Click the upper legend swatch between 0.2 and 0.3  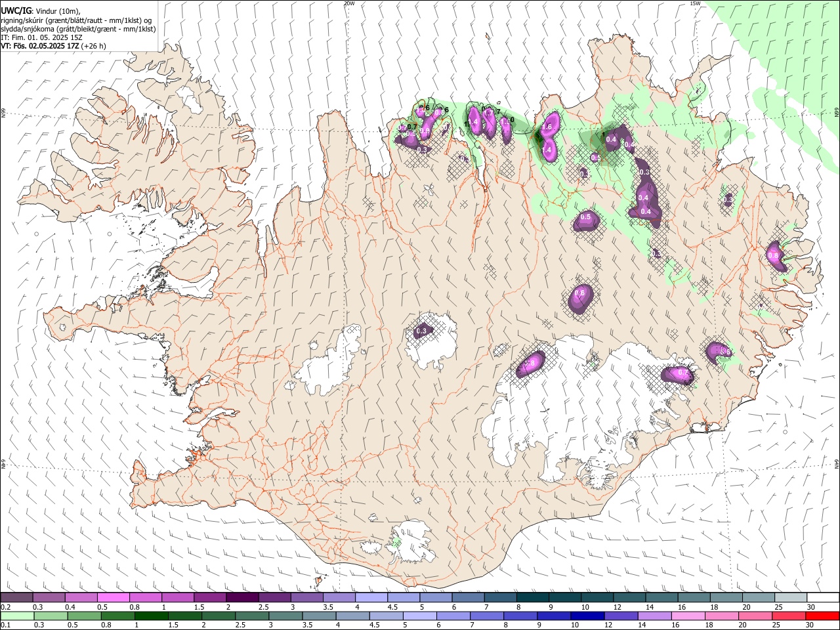pos(16,597)
